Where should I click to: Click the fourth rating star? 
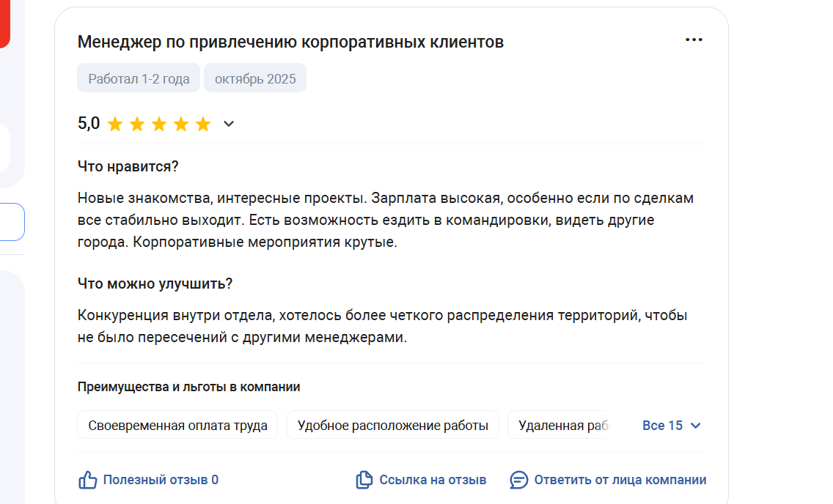[181, 124]
